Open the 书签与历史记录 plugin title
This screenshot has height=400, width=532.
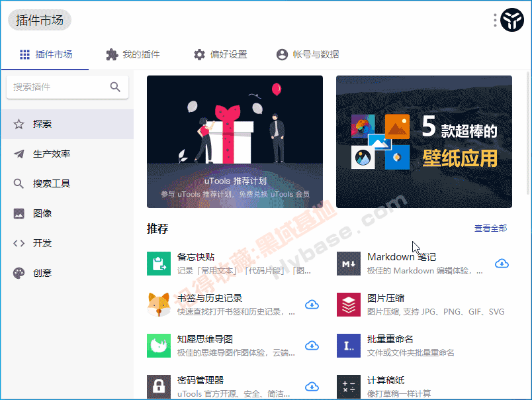click(x=210, y=298)
